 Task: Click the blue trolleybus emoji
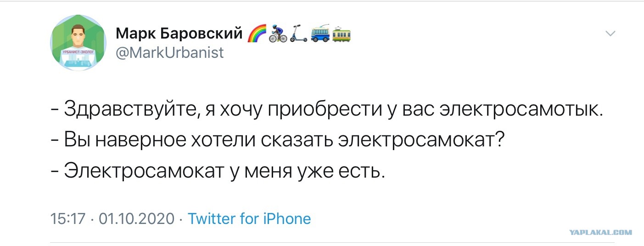click(319, 34)
